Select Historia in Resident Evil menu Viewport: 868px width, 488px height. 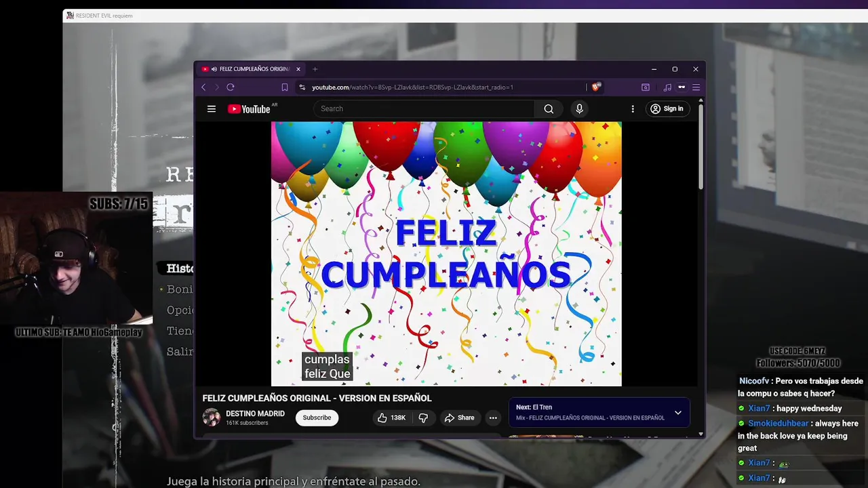point(180,268)
